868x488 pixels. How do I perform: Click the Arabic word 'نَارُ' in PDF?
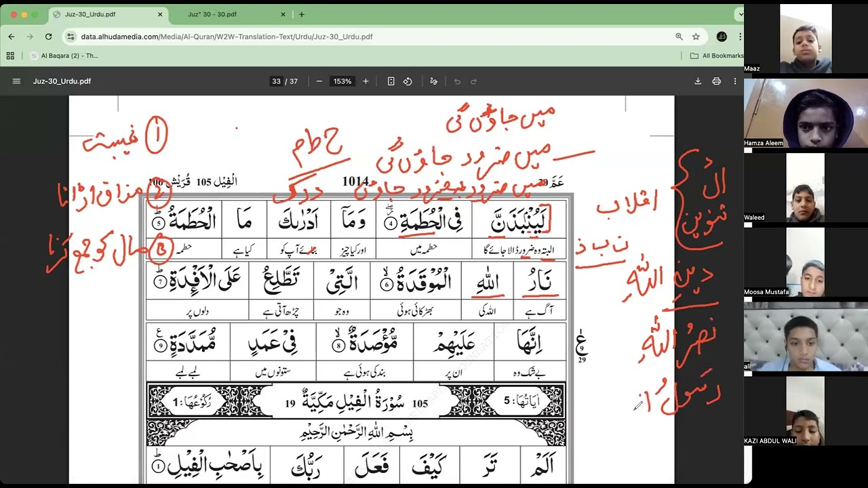pyautogui.click(x=541, y=281)
